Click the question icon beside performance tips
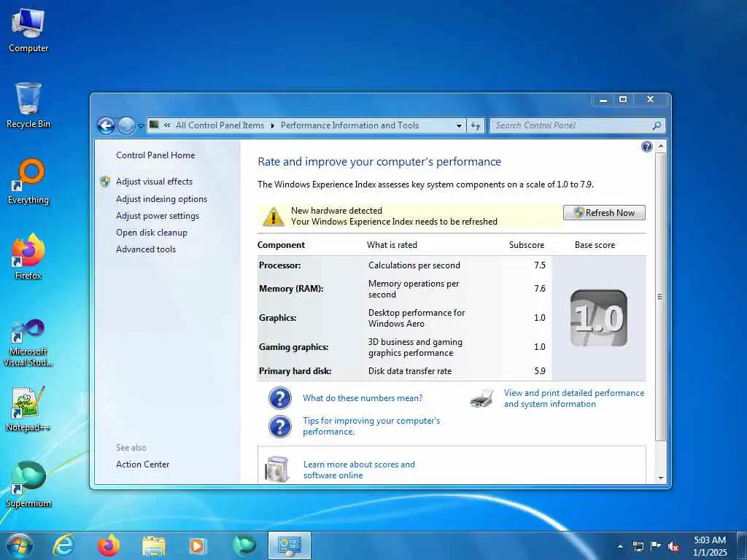This screenshot has width=747, height=560. (x=279, y=426)
